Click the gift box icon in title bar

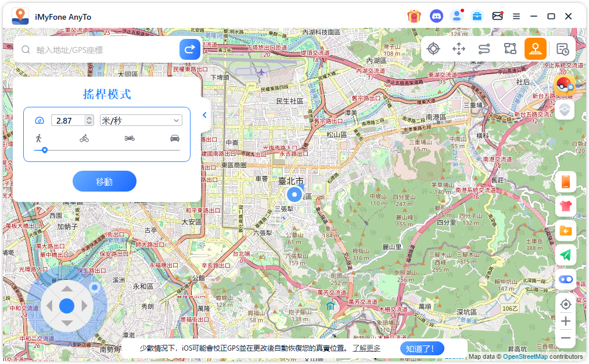coord(414,16)
